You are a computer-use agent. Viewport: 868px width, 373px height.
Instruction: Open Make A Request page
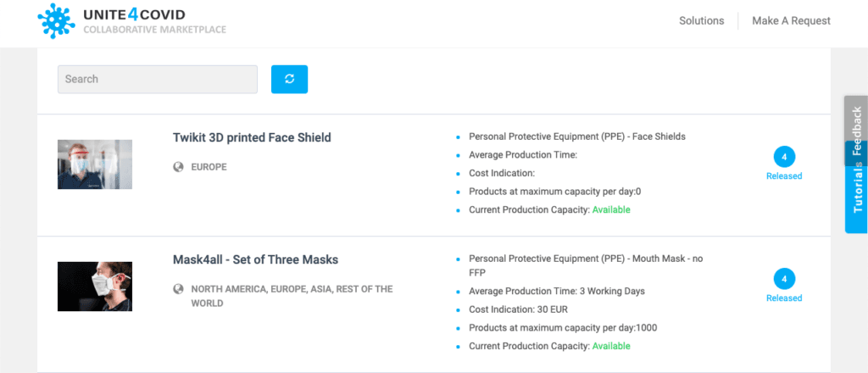click(791, 20)
